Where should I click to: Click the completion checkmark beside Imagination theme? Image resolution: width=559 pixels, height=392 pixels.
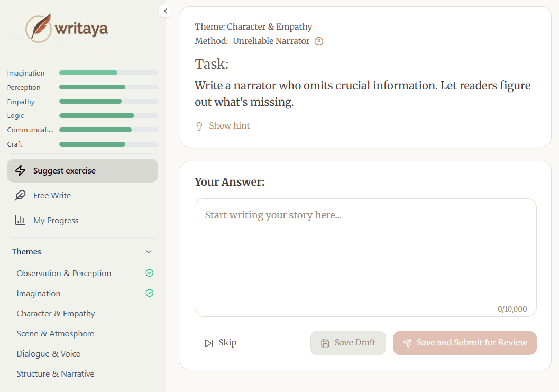(x=150, y=293)
